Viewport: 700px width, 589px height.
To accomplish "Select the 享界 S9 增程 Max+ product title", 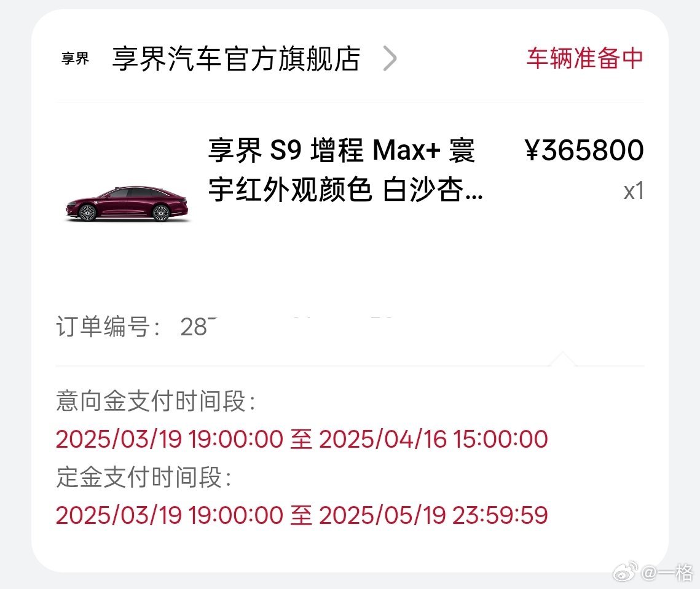I will 342,150.
